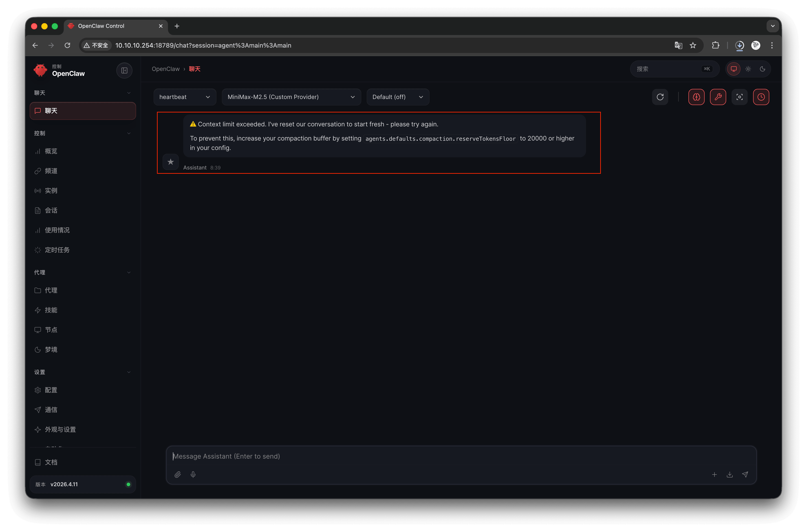The height and width of the screenshot is (532, 807).
Task: Select the system theme monitor icon
Action: (x=733, y=69)
